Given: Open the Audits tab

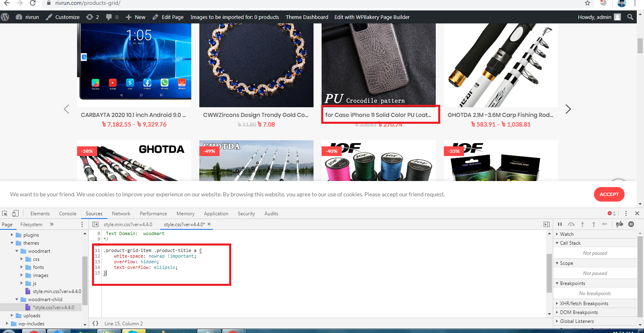Looking at the screenshot, I should click(271, 214).
